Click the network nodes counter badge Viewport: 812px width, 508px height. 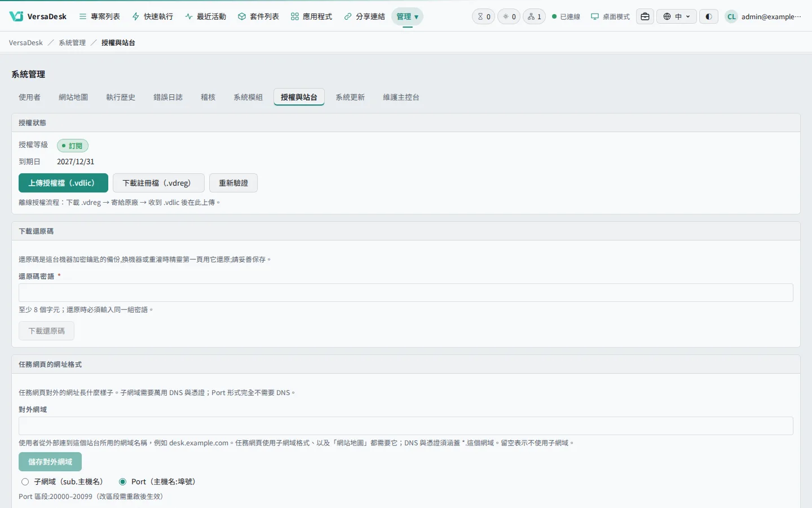[x=534, y=16]
